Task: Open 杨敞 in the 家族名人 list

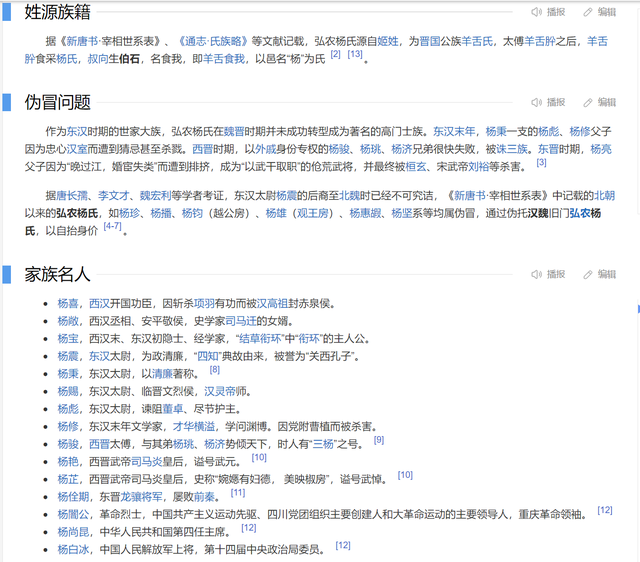Action: click(68, 321)
